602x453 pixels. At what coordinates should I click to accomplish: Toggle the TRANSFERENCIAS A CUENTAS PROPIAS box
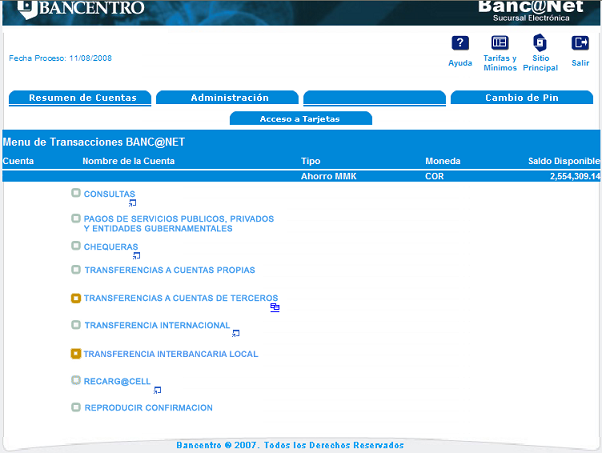[76, 269]
